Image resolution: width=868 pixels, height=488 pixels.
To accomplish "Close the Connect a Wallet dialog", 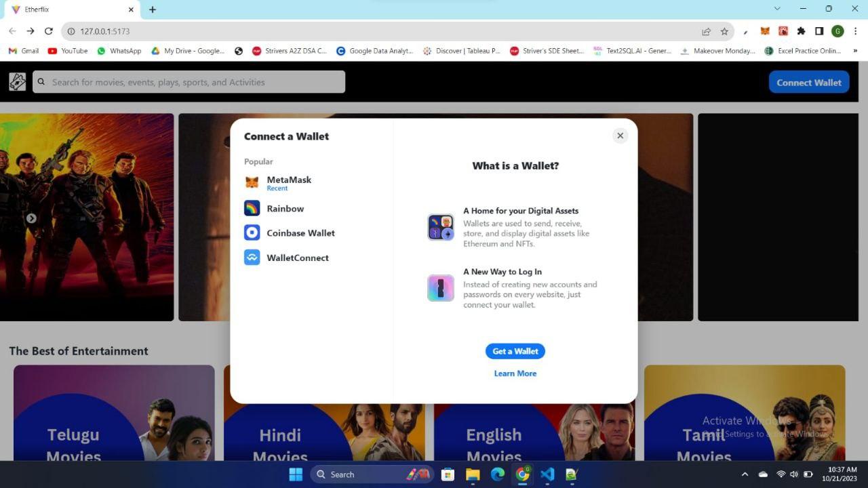I will pos(620,136).
